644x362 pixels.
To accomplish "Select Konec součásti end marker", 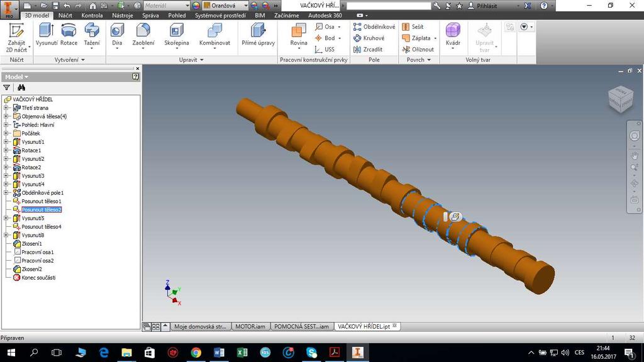I will pyautogui.click(x=38, y=278).
